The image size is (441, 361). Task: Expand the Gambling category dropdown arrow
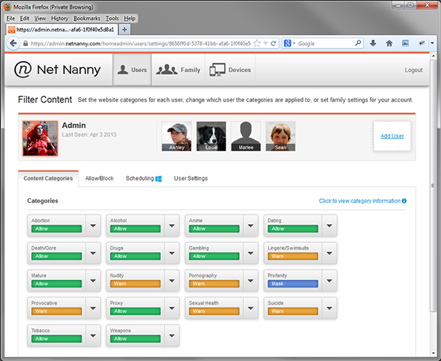[x=251, y=253]
